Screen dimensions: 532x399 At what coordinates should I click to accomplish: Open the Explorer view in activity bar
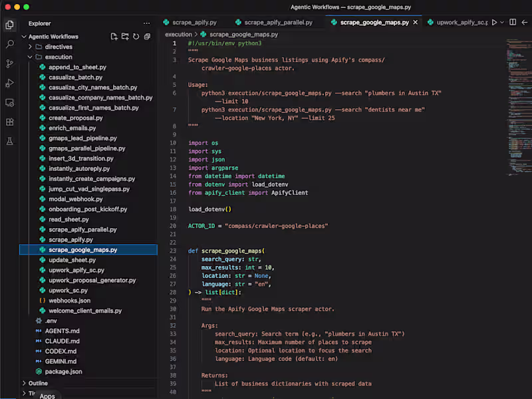(9, 25)
